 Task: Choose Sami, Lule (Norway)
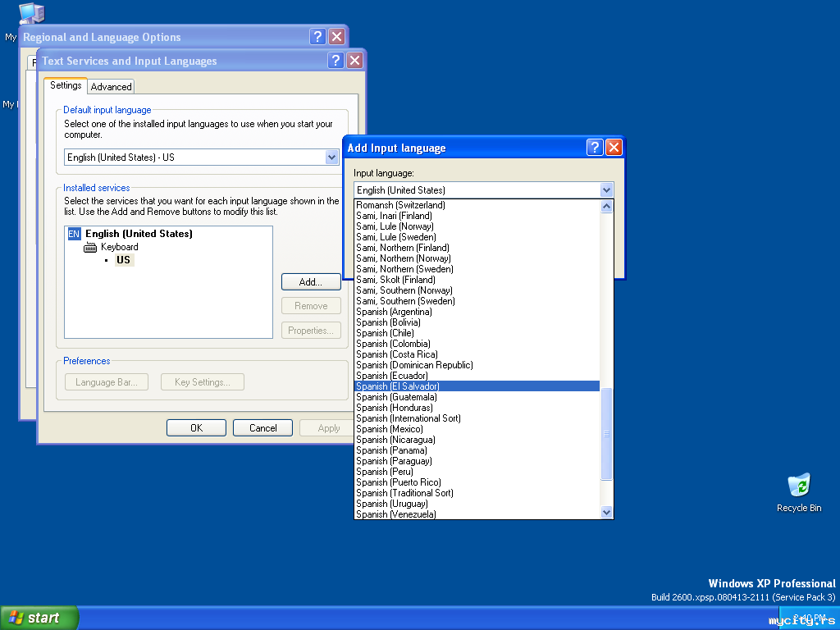point(477,226)
